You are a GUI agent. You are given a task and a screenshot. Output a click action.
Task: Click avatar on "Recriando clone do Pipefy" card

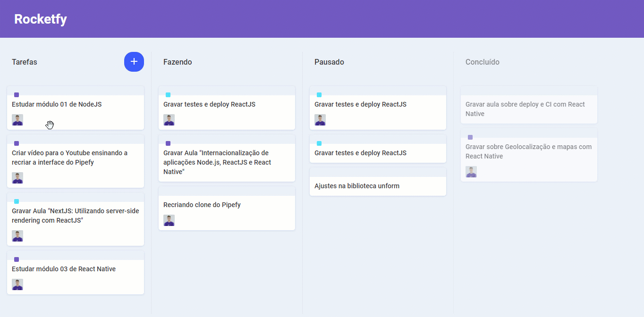point(169,220)
